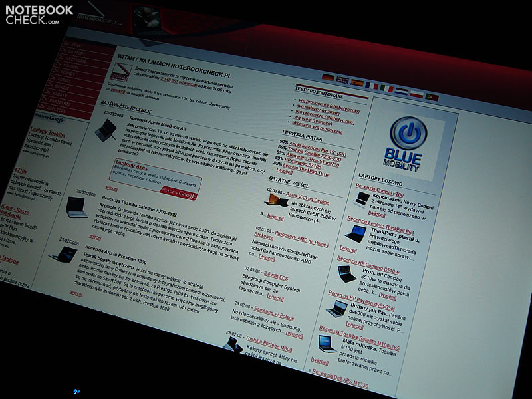Image resolution: width=532 pixels, height=399 pixels.
Task: Open the Lenovo ThinkPad T61p link
Action: (x=305, y=170)
